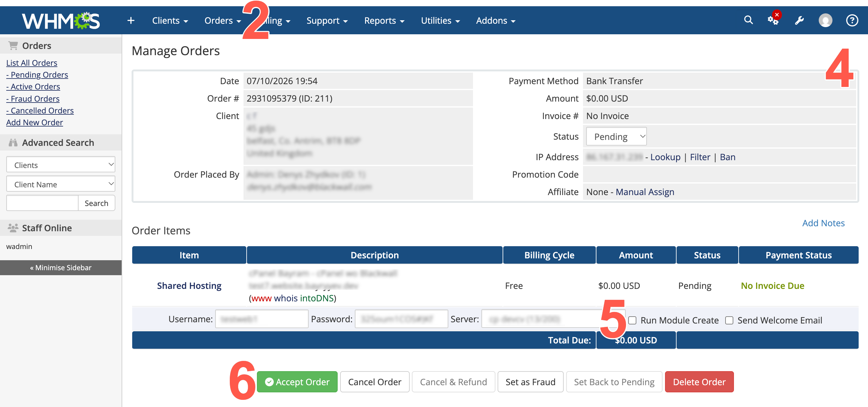Expand the Addons menu

point(496,21)
